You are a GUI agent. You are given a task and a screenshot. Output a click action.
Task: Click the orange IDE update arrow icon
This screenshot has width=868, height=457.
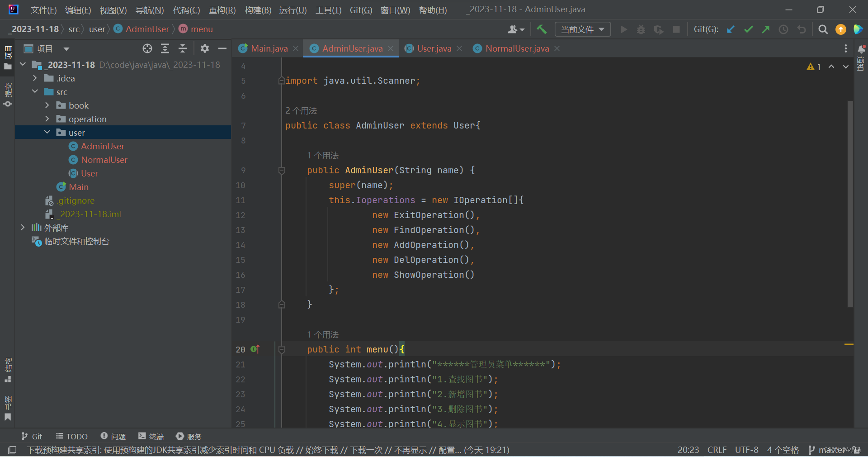[841, 29]
